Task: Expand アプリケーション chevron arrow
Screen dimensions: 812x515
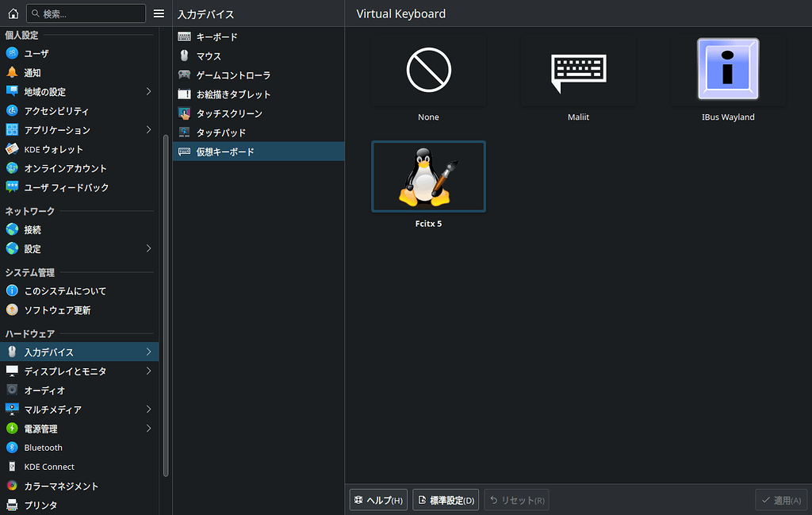Action: point(148,129)
